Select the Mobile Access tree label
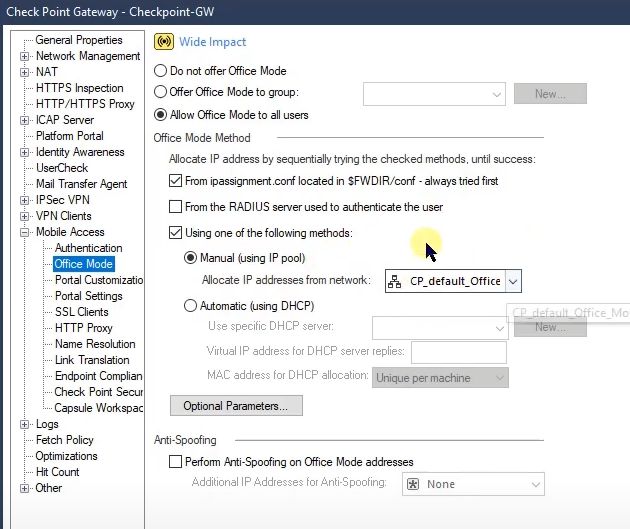630x529 pixels. [70, 232]
